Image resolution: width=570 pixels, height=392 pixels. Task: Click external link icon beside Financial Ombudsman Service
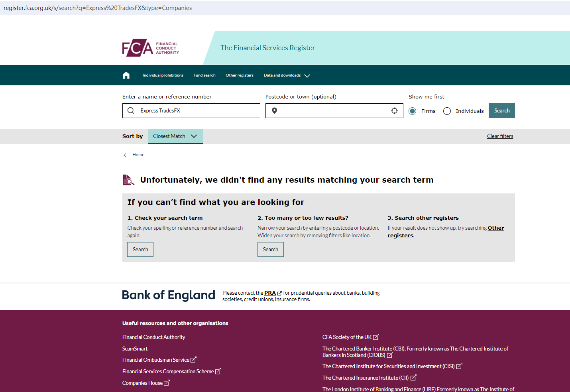click(193, 360)
